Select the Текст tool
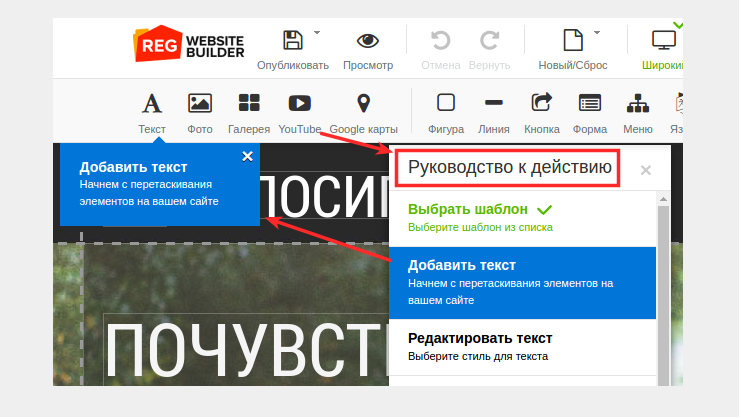 [x=152, y=113]
